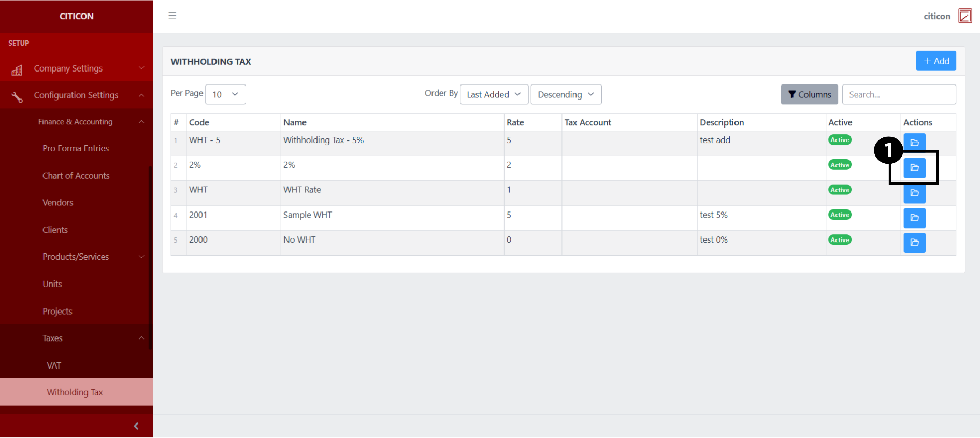980x438 pixels.
Task: Click the Search input field
Action: 899,94
